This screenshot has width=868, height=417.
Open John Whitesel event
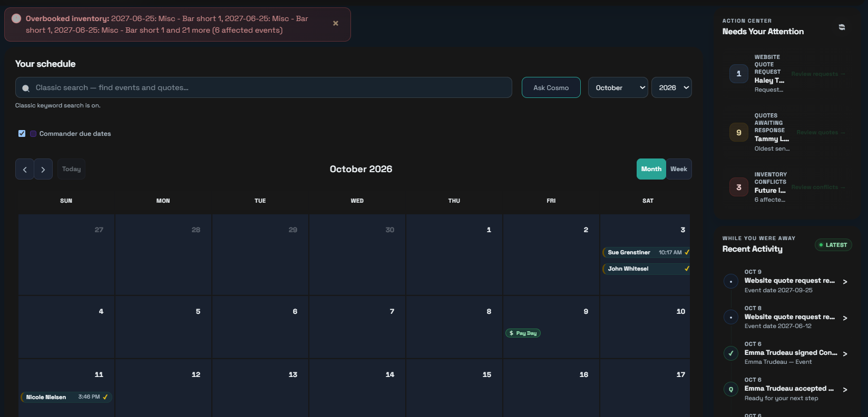point(646,269)
